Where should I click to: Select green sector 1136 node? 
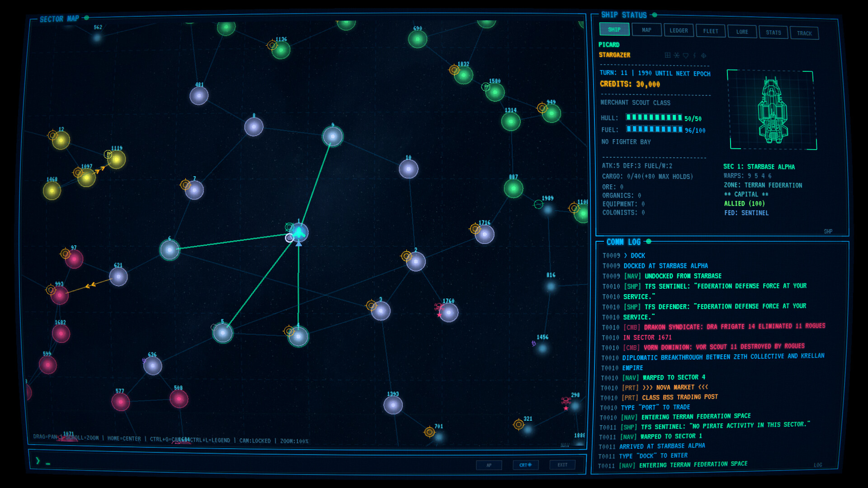click(x=281, y=50)
